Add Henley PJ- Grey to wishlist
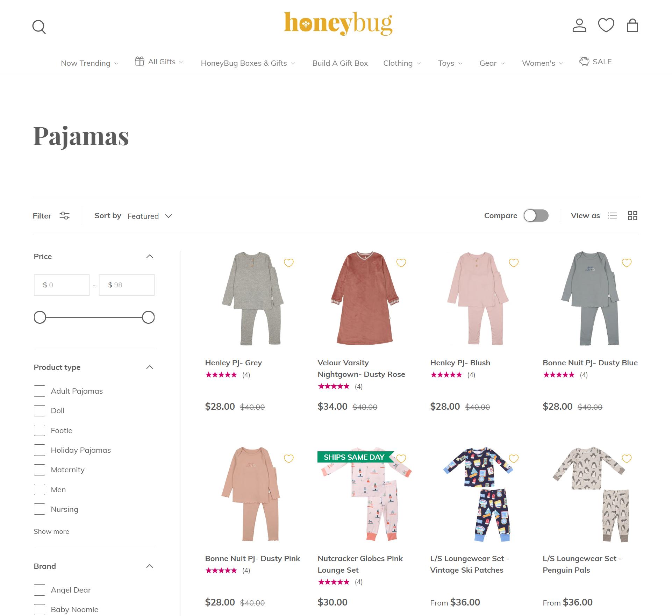This screenshot has height=616, width=672. [289, 263]
